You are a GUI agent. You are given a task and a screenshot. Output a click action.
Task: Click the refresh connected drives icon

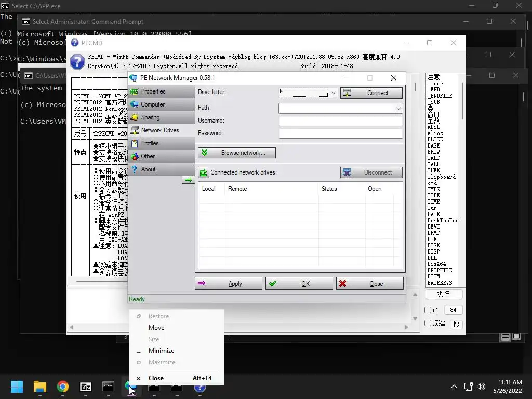204,172
